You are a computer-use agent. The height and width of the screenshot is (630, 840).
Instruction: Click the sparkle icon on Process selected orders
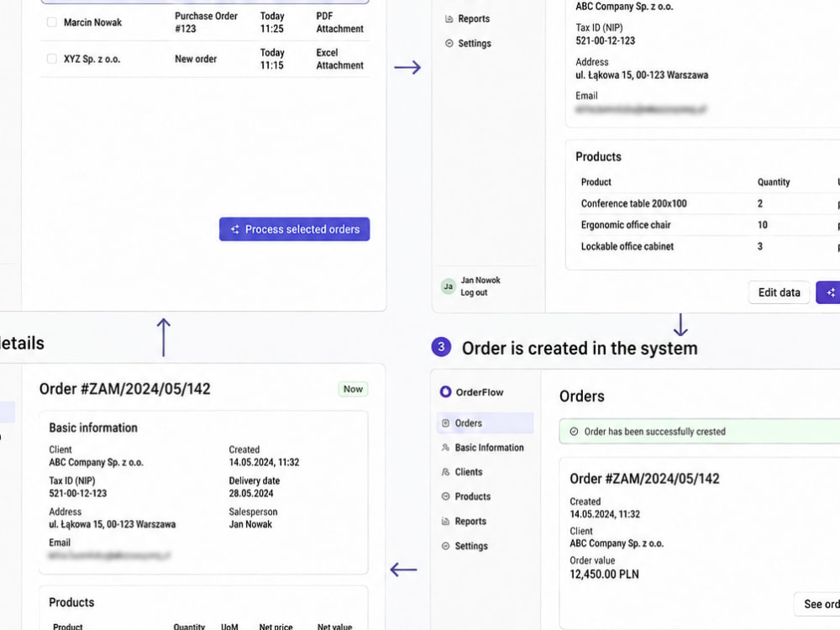[234, 229]
